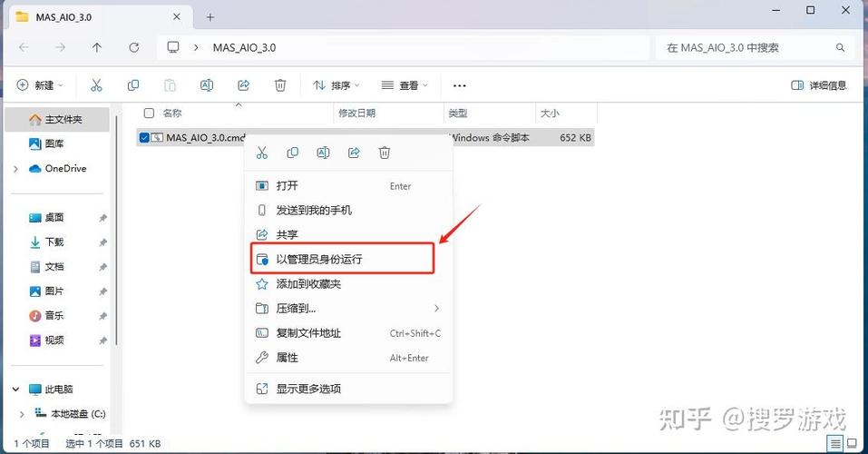
Task: Sort by the 类型 column header
Action: pos(458,113)
